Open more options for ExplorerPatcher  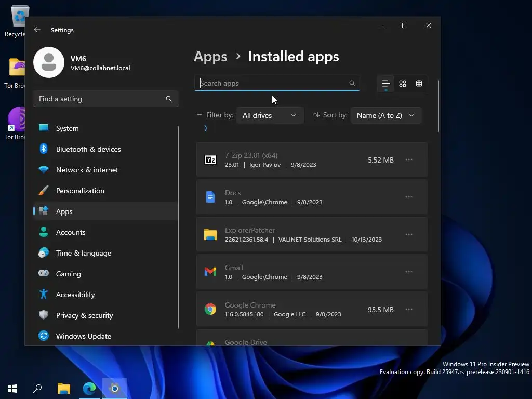[x=409, y=234]
